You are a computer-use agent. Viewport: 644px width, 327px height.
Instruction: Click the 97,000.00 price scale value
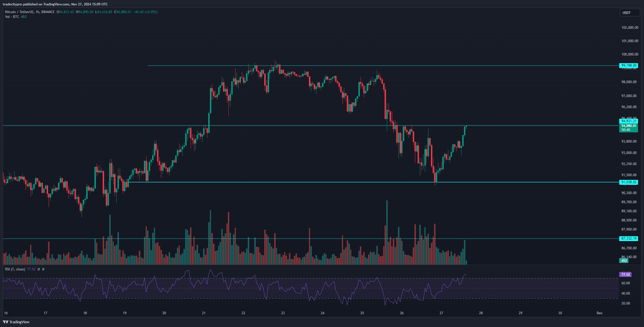coord(629,96)
